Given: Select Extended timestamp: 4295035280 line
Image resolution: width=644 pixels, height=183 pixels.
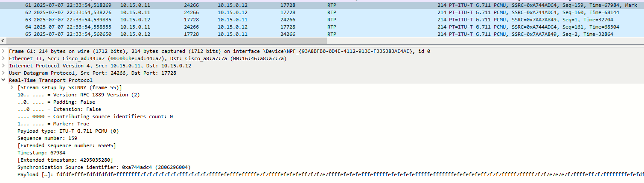Looking at the screenshot, I should [x=65, y=160].
